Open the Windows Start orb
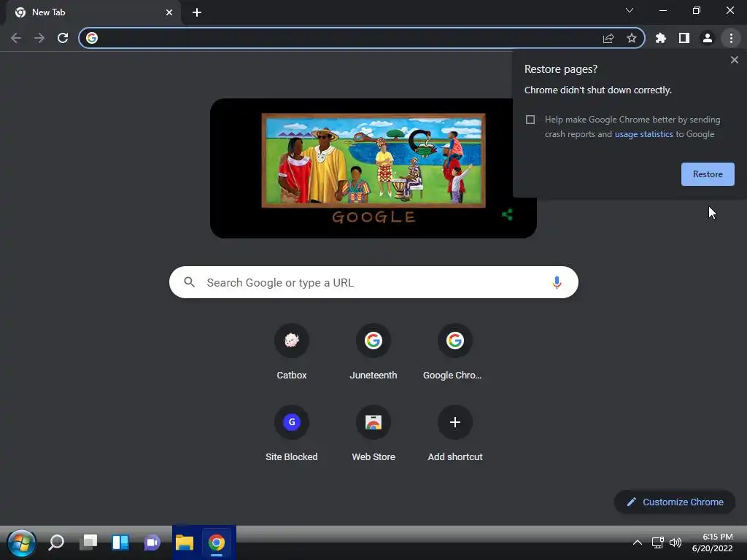The height and width of the screenshot is (560, 747). [21, 542]
